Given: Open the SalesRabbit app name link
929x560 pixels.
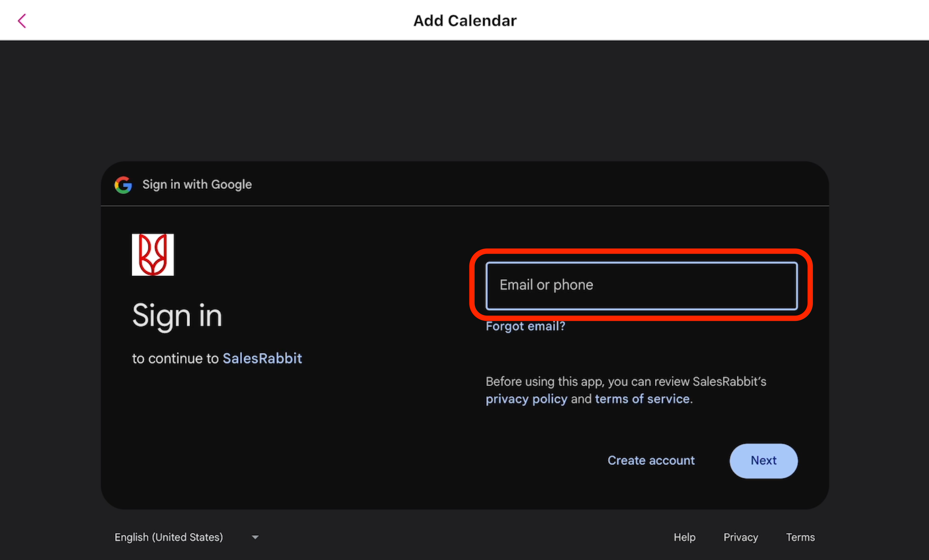Looking at the screenshot, I should coord(262,359).
